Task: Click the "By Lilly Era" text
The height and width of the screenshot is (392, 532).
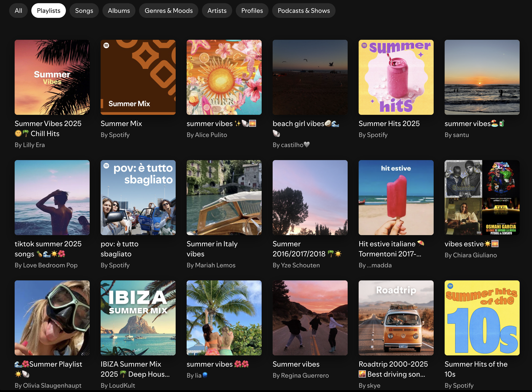Action: coord(30,145)
